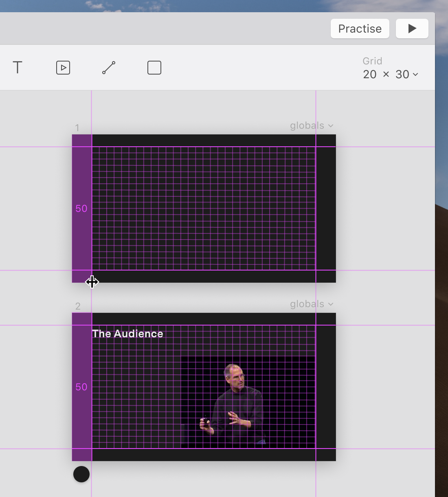This screenshot has height=497, width=448.
Task: Open globals menu for slide 2
Action: [312, 304]
